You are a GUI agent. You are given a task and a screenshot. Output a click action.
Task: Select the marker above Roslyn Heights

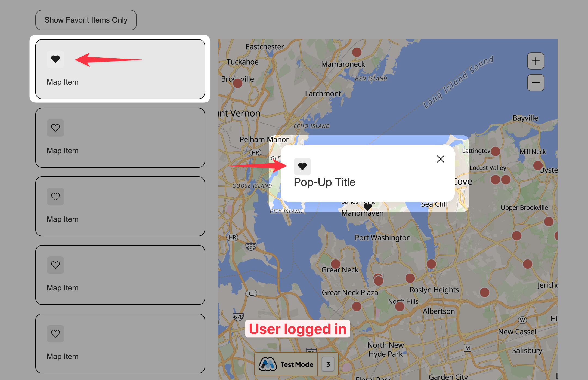click(410, 278)
